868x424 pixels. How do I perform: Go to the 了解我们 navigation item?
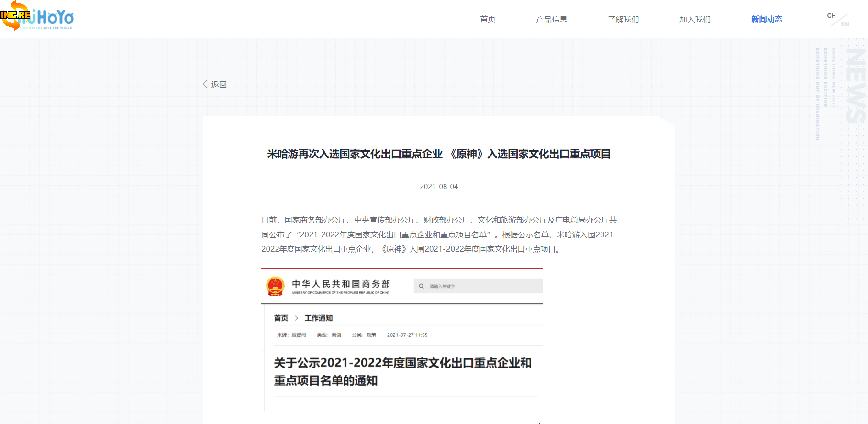pos(623,19)
